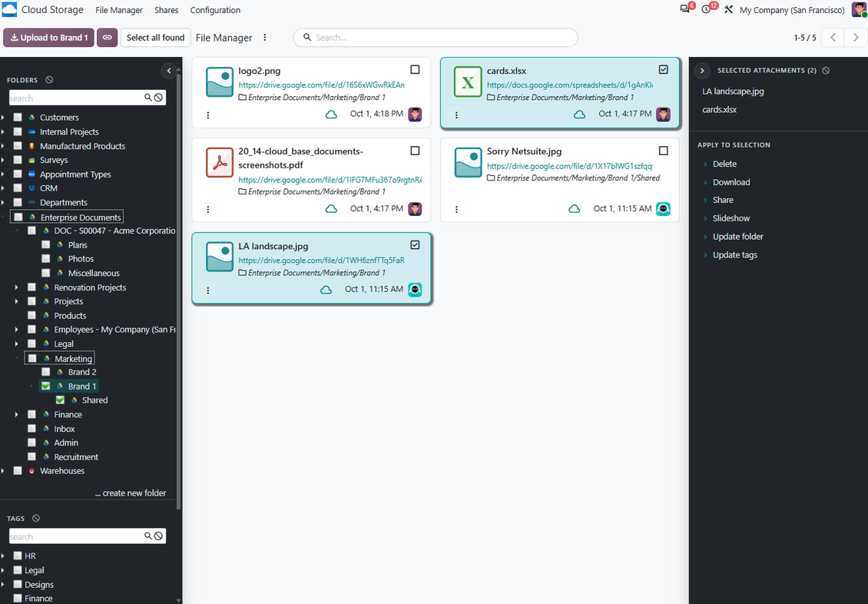Clear selected attachments using the cancel icon
This screenshot has height=604, width=868.
[x=826, y=70]
